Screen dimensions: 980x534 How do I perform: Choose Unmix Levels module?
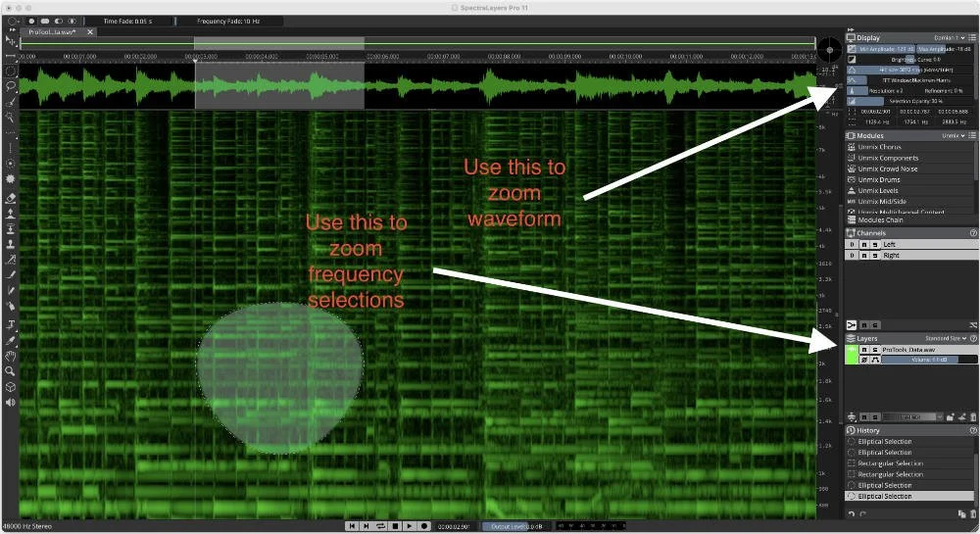[x=877, y=190]
